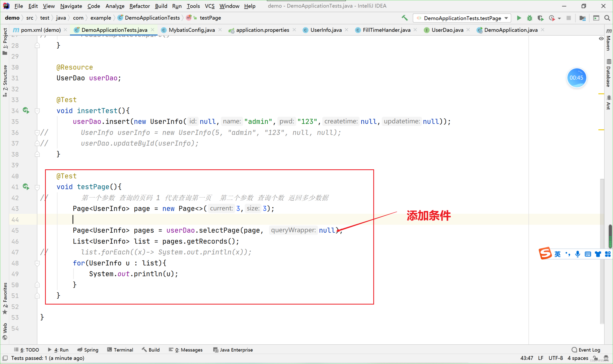Open the Analyze menu

pos(115,6)
